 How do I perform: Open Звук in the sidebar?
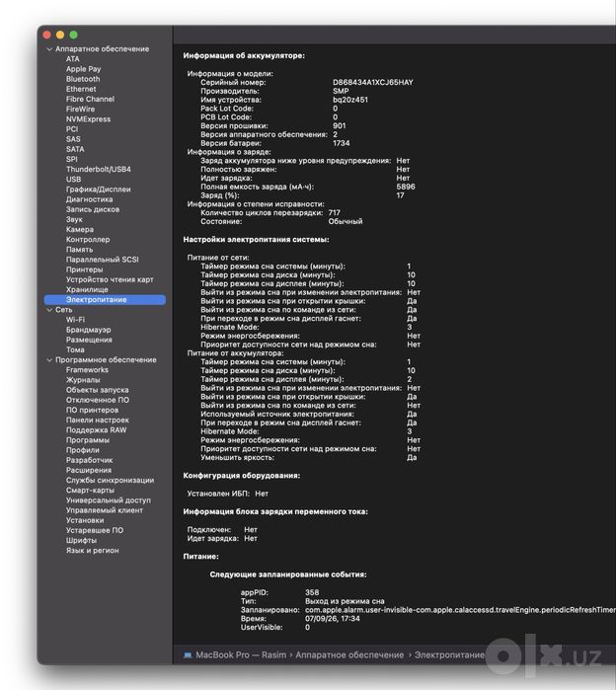74,219
